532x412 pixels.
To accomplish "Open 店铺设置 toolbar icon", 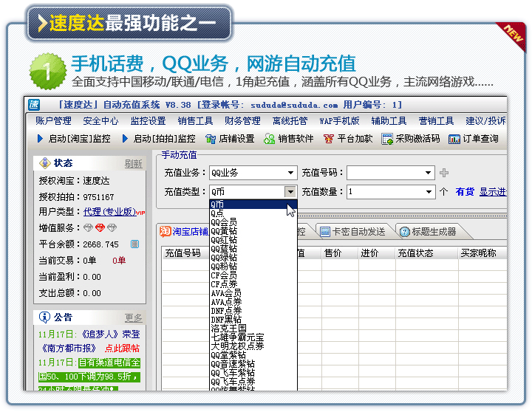I will (211, 139).
